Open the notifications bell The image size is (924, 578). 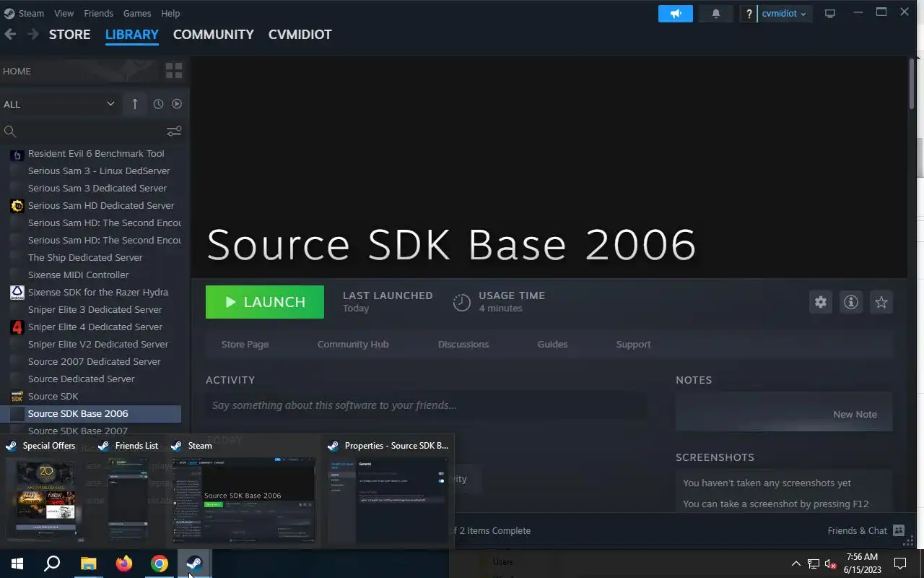[x=716, y=14]
